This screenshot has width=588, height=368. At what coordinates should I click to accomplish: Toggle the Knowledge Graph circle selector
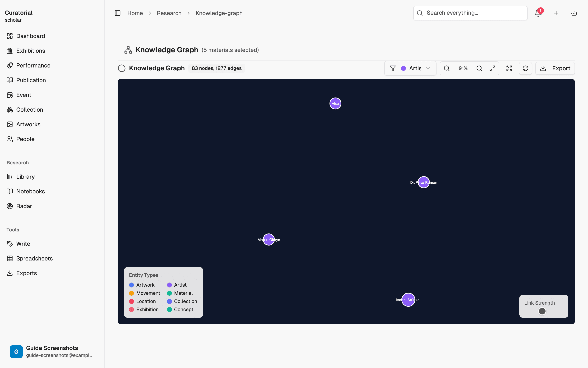[x=122, y=68]
